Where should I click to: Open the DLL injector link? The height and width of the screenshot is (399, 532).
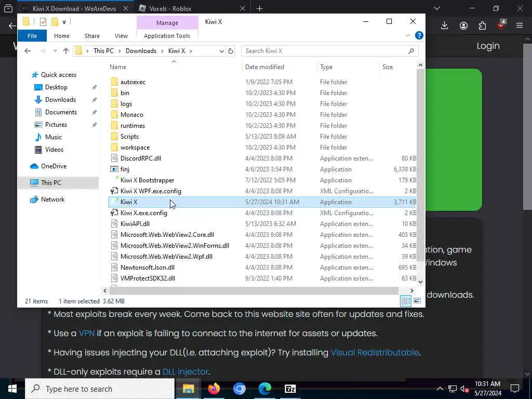tap(185, 372)
